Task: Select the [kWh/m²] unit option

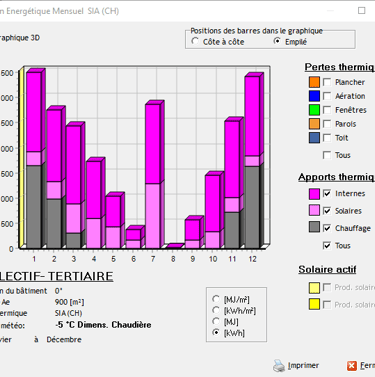Action: 216,310
